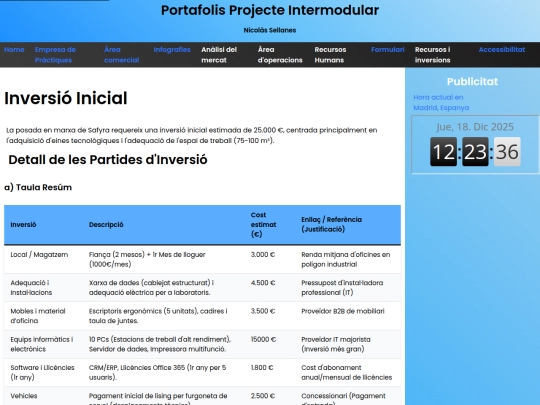Select Adequació i instal·lacions cell
Viewport: 540px width, 405px height.
point(43,288)
